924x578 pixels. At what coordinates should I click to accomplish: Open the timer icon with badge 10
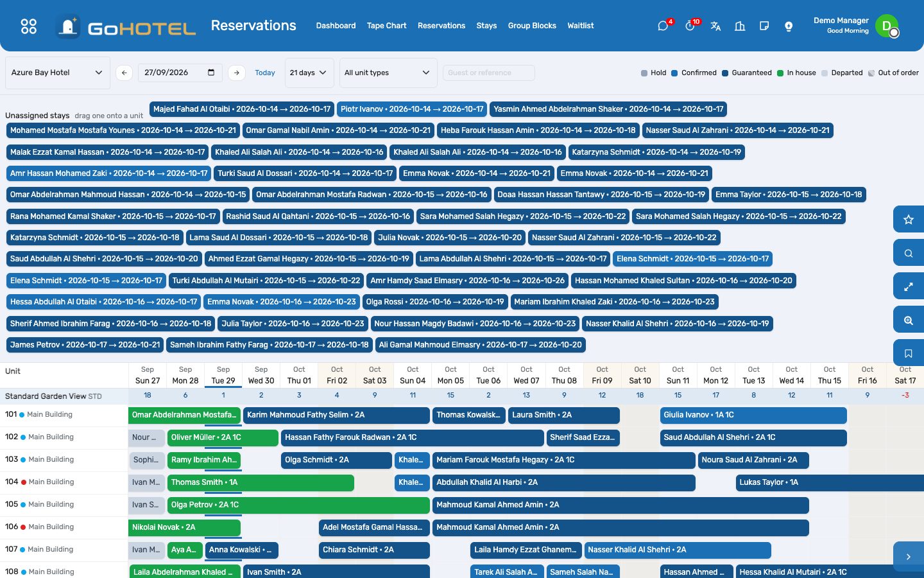click(690, 26)
